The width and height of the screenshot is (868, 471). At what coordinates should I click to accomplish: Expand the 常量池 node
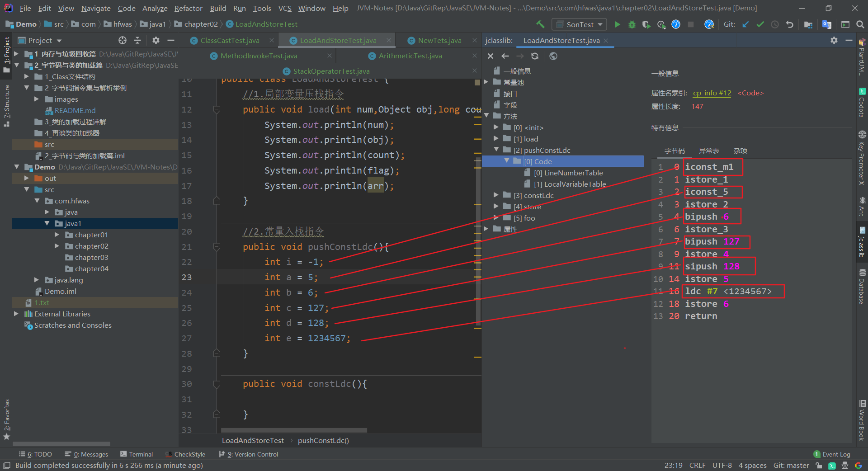click(486, 82)
